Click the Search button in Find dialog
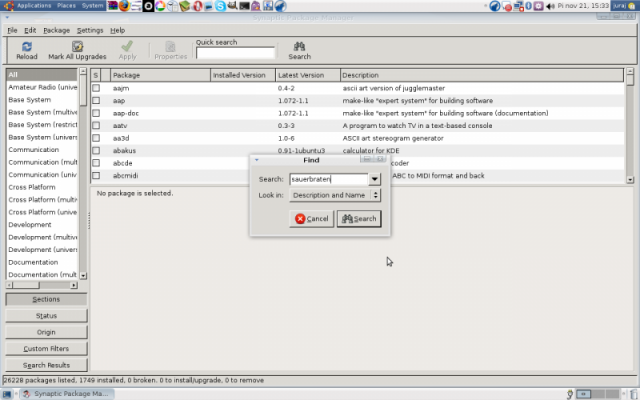The height and width of the screenshot is (400, 640). tap(359, 219)
